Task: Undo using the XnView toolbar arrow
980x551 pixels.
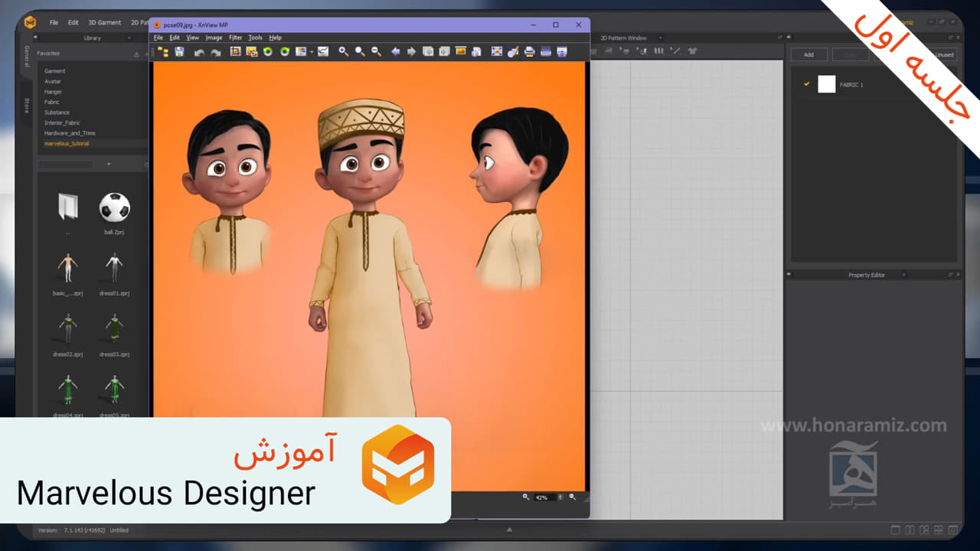Action: coord(200,52)
